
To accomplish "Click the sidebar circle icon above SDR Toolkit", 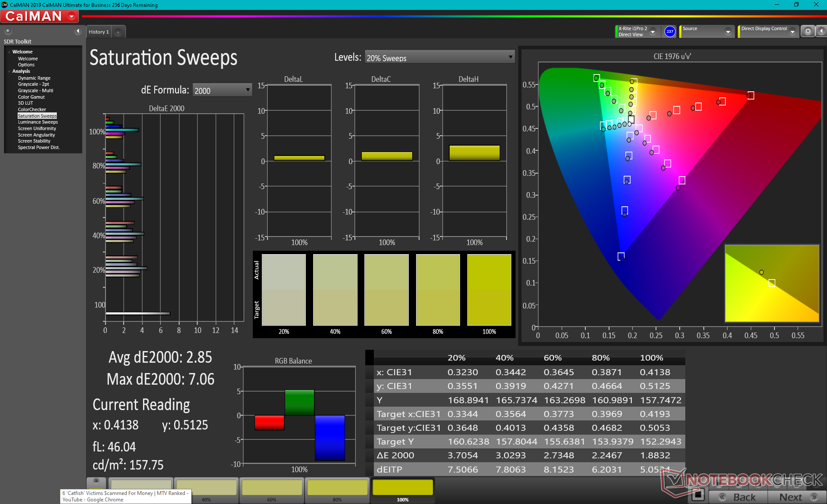I will tap(8, 31).
